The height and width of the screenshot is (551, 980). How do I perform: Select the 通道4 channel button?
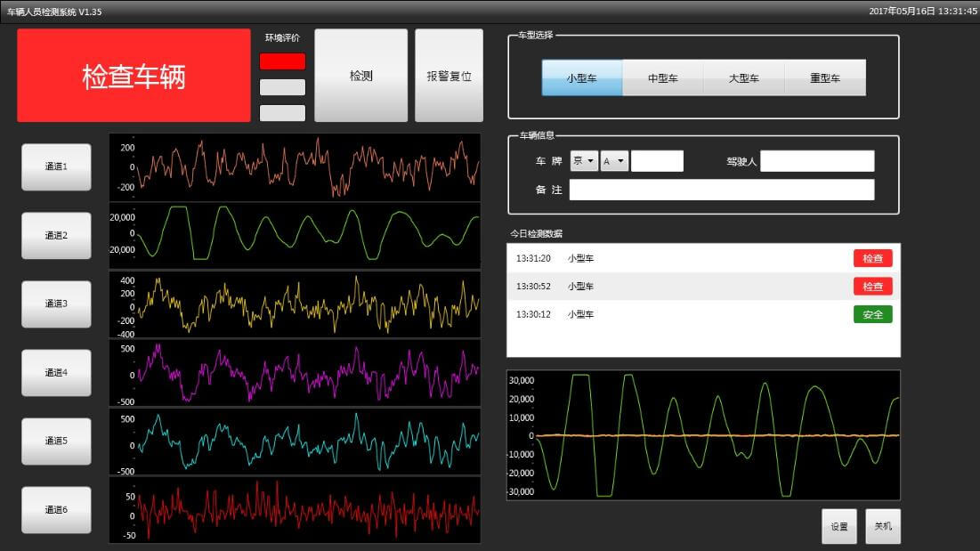56,373
